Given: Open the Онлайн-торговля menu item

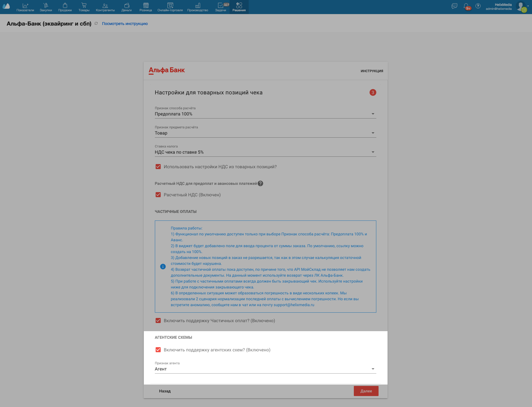Looking at the screenshot, I should tap(170, 7).
